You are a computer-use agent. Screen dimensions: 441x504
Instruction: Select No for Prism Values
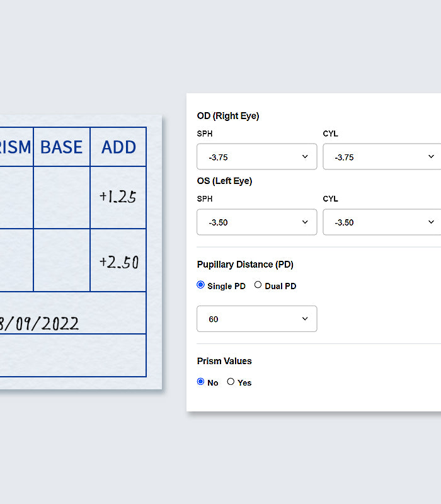click(201, 382)
